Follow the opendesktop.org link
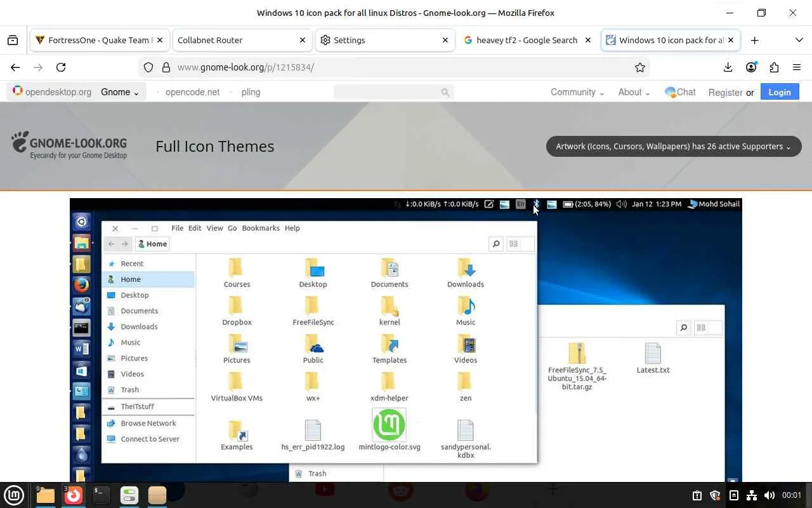Screen dimensions: 812x508 click(53, 92)
